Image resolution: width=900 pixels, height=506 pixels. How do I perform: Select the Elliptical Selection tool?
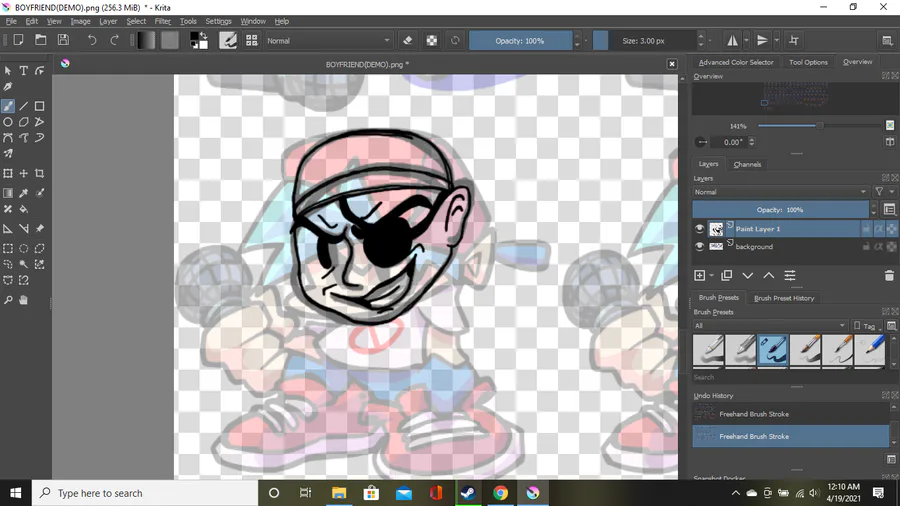[24, 248]
